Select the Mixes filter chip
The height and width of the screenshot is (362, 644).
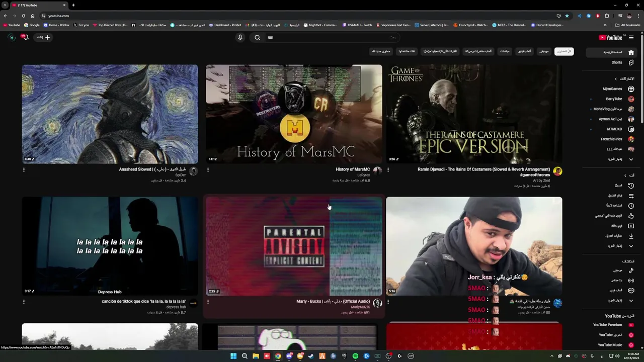pyautogui.click(x=505, y=51)
